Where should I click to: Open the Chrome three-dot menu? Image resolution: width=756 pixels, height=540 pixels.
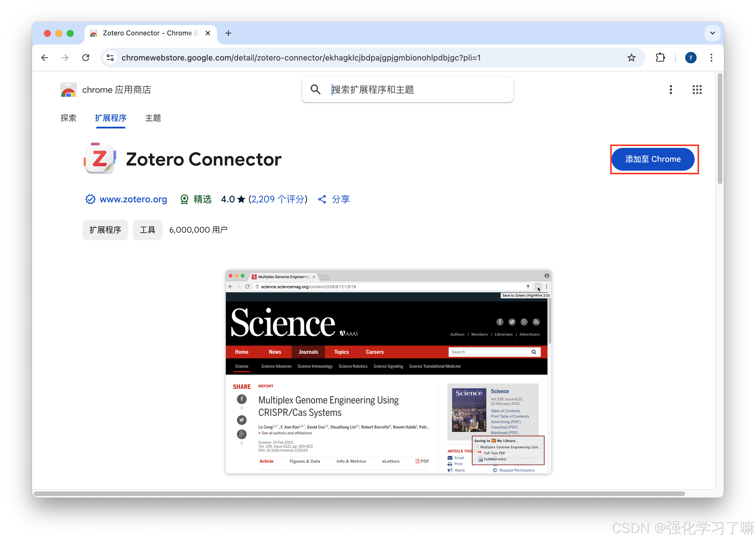tap(711, 58)
